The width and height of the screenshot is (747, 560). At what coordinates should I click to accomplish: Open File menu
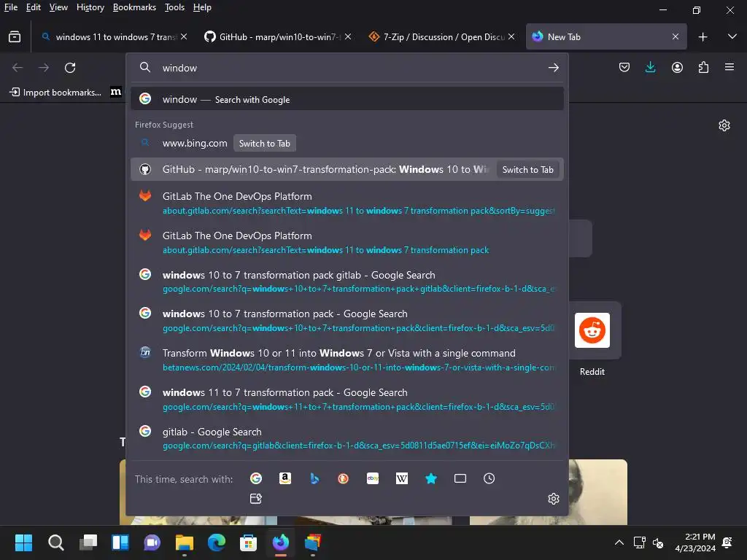pos(10,7)
